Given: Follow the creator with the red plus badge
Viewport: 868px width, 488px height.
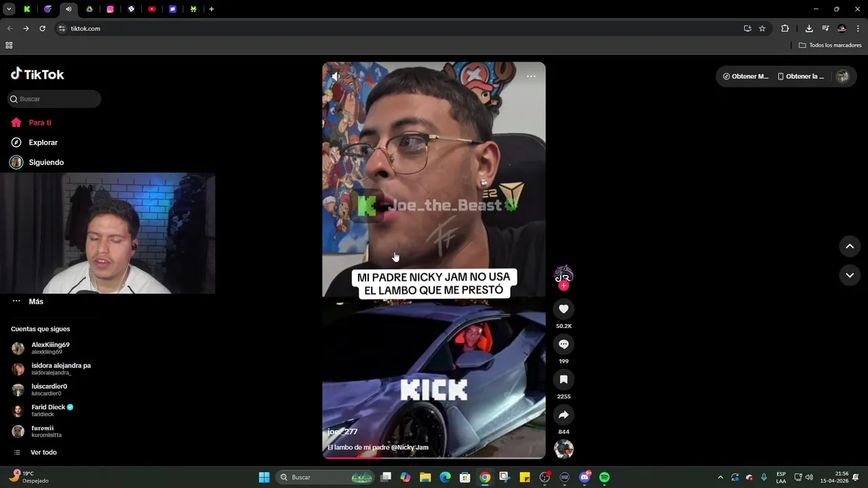Looking at the screenshot, I should pyautogui.click(x=564, y=286).
